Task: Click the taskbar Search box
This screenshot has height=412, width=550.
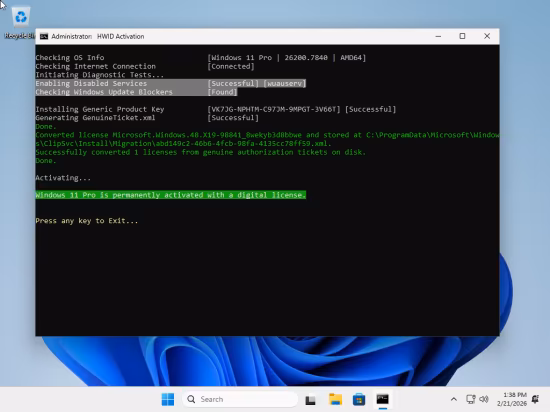Action: (x=240, y=399)
